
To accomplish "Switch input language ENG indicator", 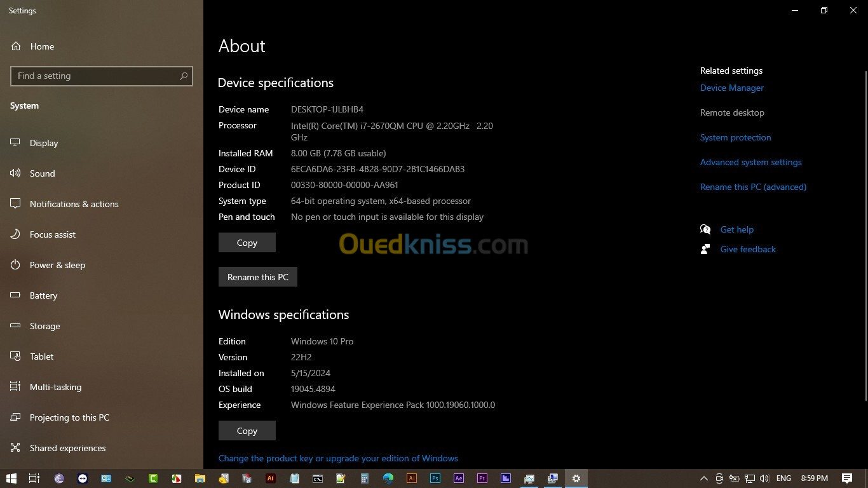I will click(783, 478).
